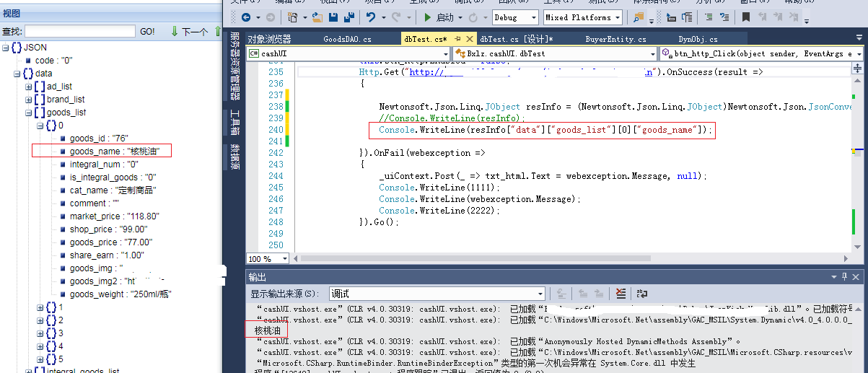Click the ad_list array bracket icon

[x=40, y=87]
